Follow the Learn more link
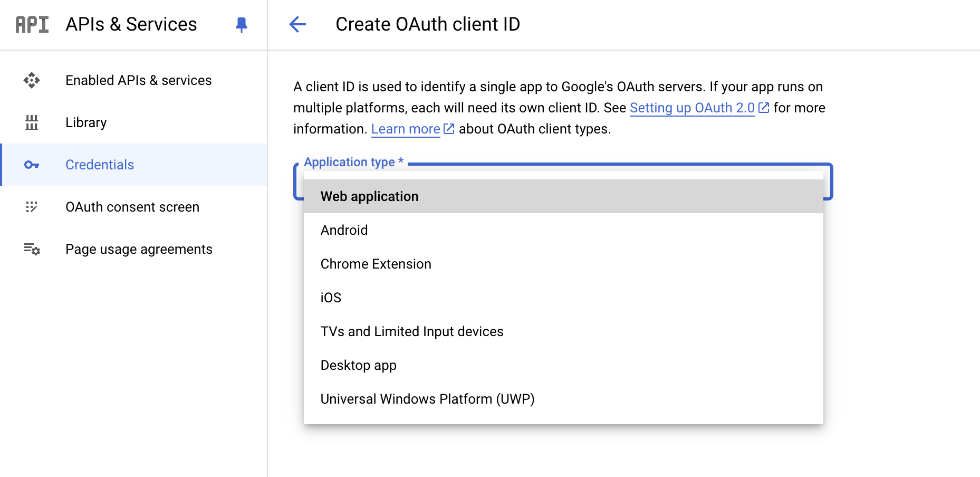980x477 pixels. (x=406, y=129)
